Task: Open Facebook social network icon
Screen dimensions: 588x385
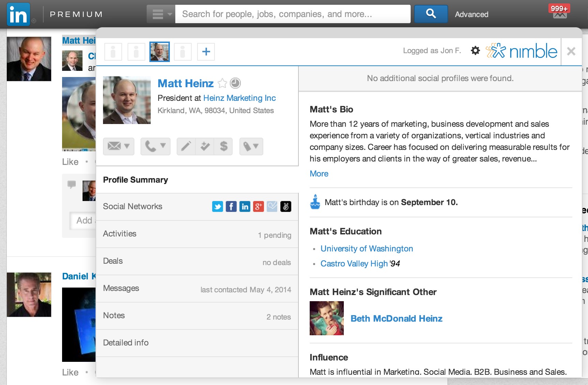Action: click(x=231, y=206)
